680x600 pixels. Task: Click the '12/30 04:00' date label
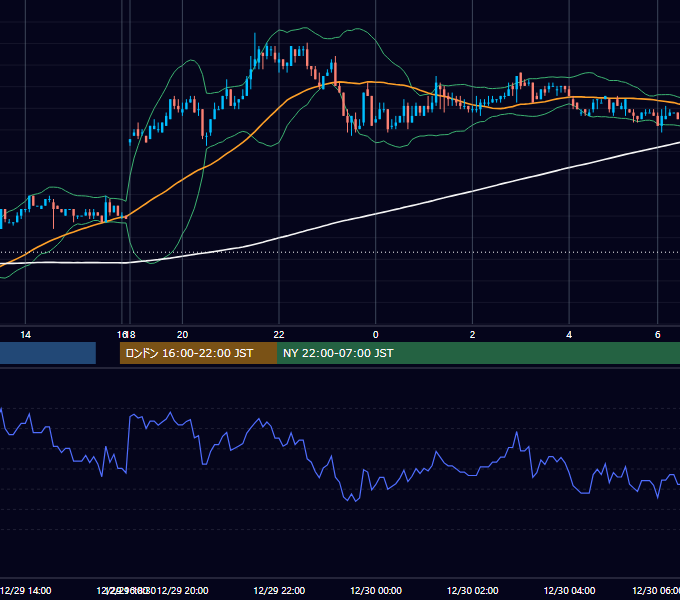[x=569, y=590]
